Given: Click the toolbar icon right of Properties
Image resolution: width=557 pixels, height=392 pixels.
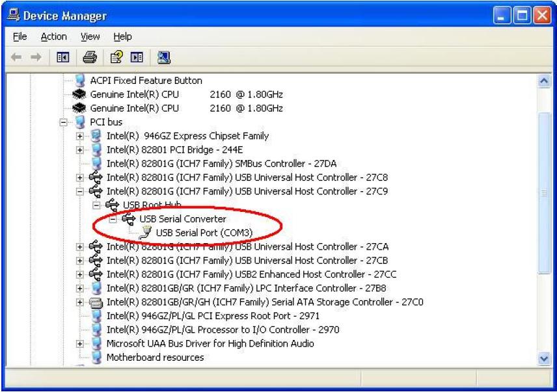Looking at the screenshot, I should click(x=137, y=57).
